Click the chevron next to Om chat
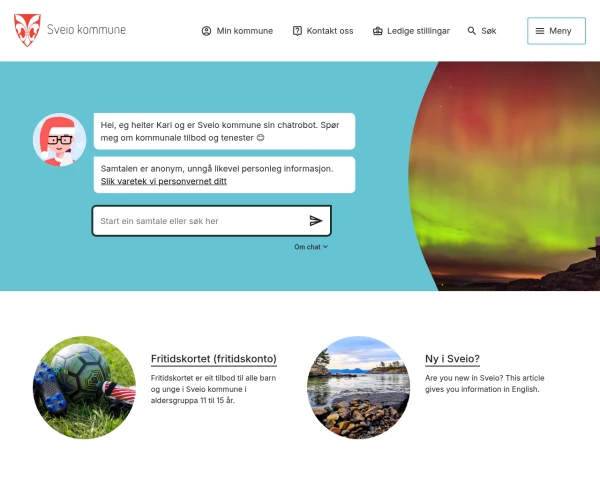Image resolution: width=600 pixels, height=480 pixels. point(325,247)
